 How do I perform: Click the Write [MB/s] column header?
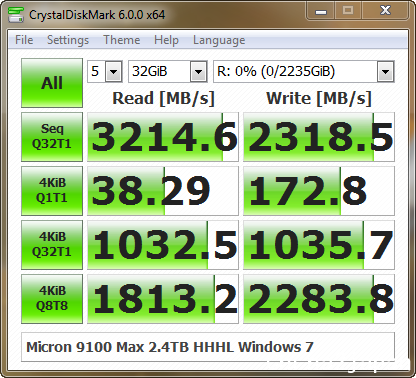pyautogui.click(x=319, y=98)
